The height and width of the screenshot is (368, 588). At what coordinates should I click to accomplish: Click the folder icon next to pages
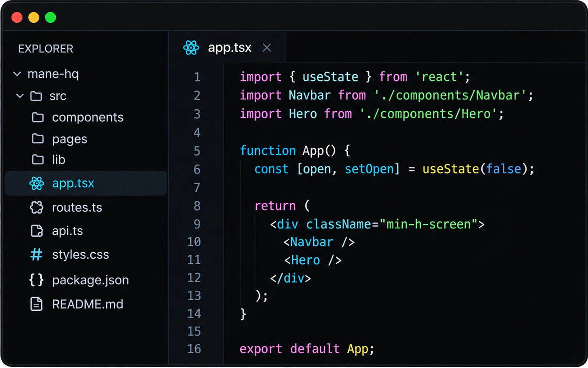click(x=38, y=138)
